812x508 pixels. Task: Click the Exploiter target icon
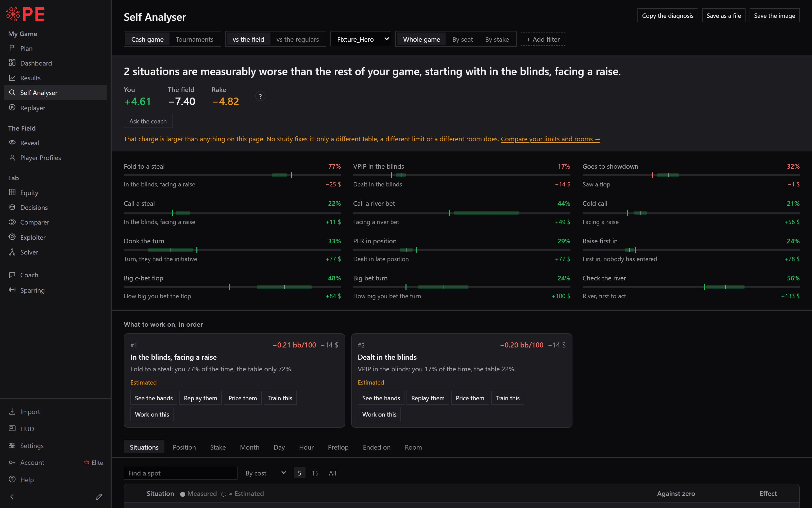pyautogui.click(x=12, y=237)
